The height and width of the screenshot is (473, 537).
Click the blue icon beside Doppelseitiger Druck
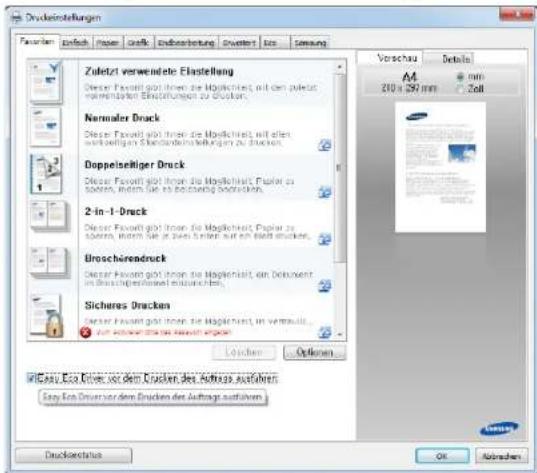point(324,192)
